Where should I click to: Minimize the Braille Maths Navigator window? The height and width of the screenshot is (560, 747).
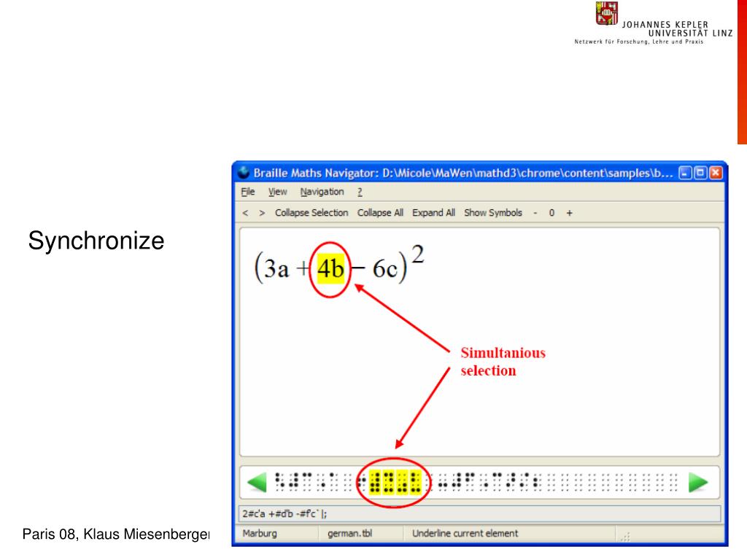685,173
